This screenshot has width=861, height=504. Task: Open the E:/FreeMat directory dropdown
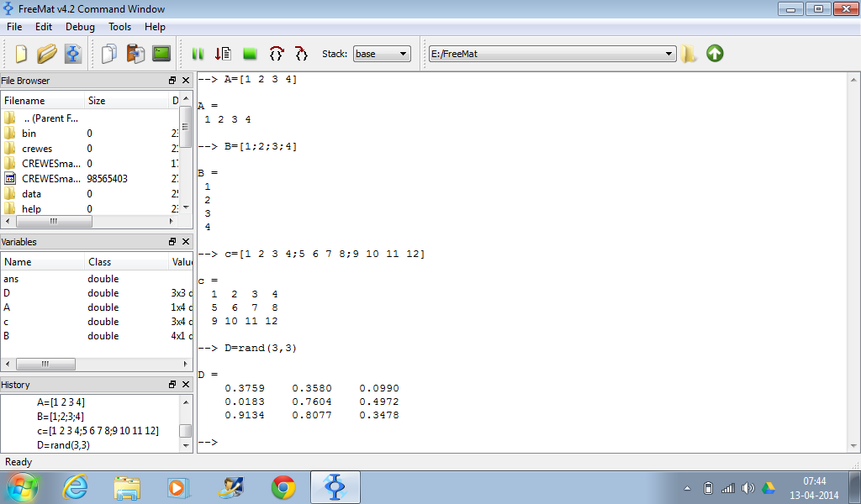click(x=552, y=54)
